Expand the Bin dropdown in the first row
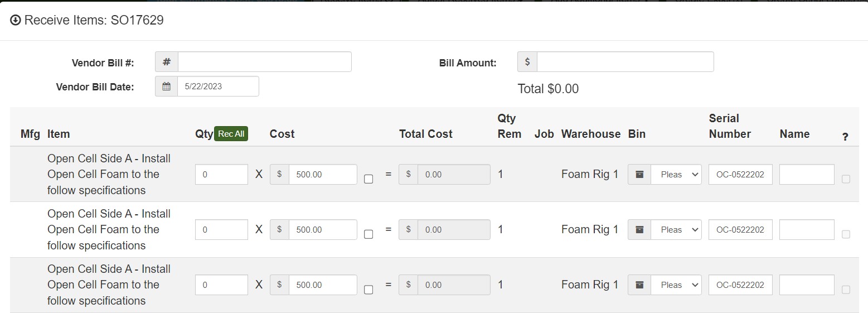 (x=676, y=175)
